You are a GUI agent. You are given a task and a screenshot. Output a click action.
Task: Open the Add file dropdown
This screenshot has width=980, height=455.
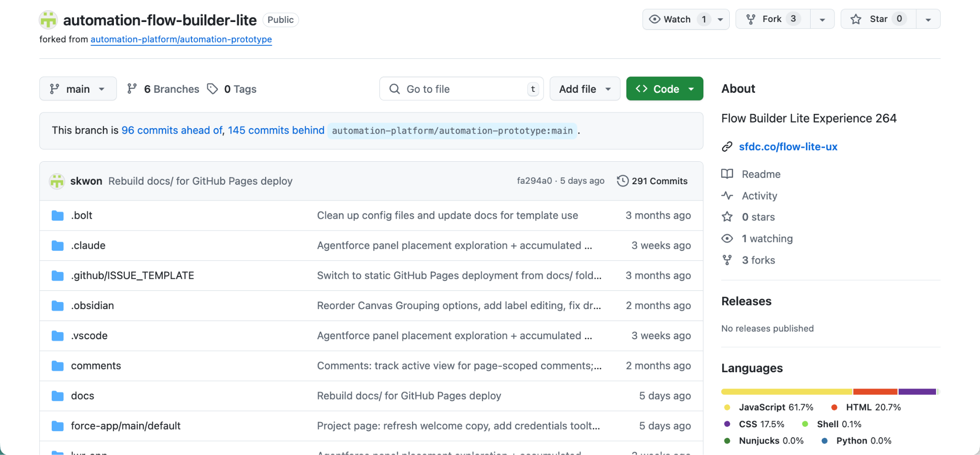(x=585, y=89)
